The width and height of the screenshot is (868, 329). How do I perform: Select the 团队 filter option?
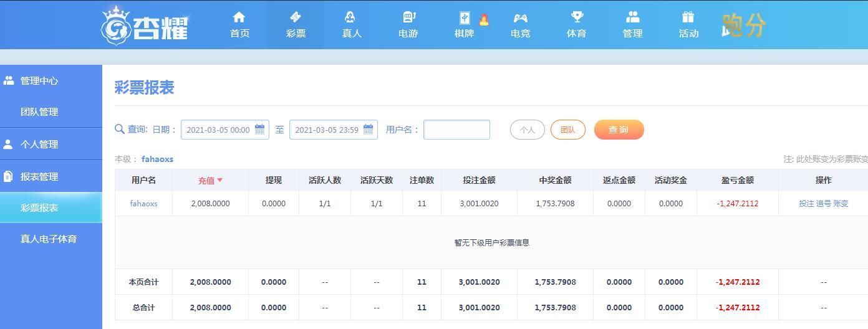click(x=568, y=130)
